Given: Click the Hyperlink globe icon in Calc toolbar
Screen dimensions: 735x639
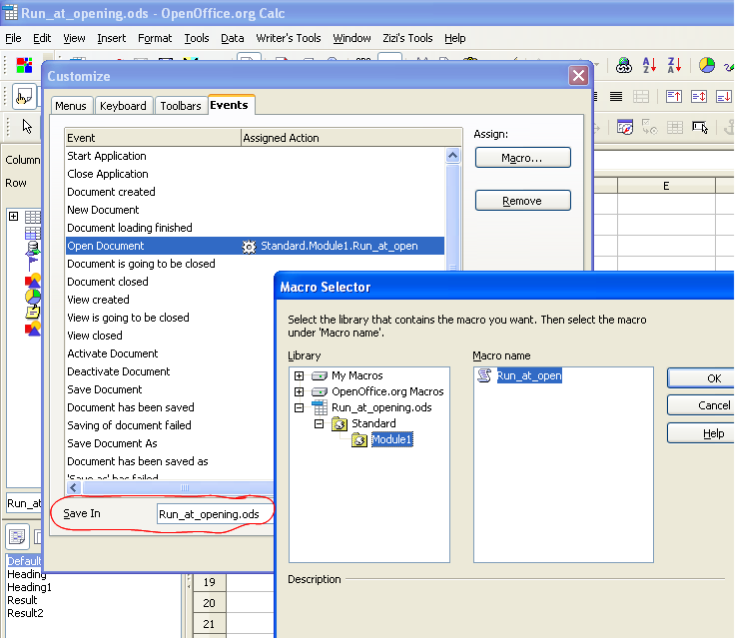Looking at the screenshot, I should pos(623,65).
